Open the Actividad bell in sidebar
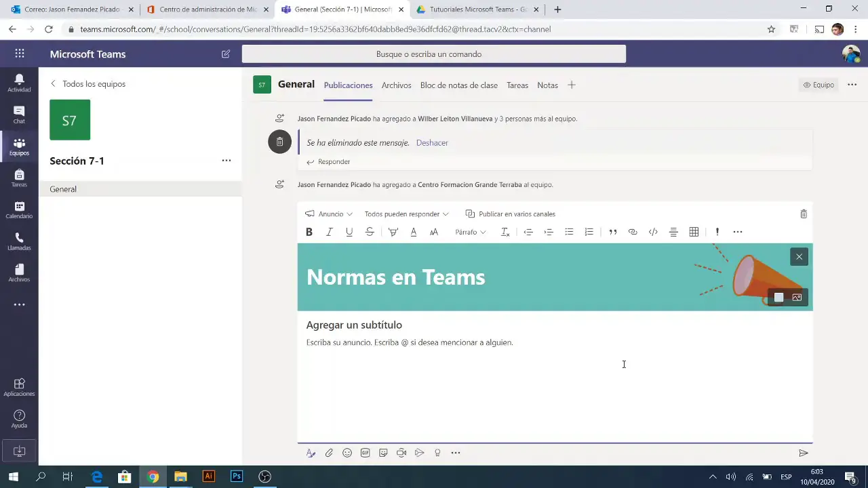This screenshot has width=868, height=488. point(19,83)
